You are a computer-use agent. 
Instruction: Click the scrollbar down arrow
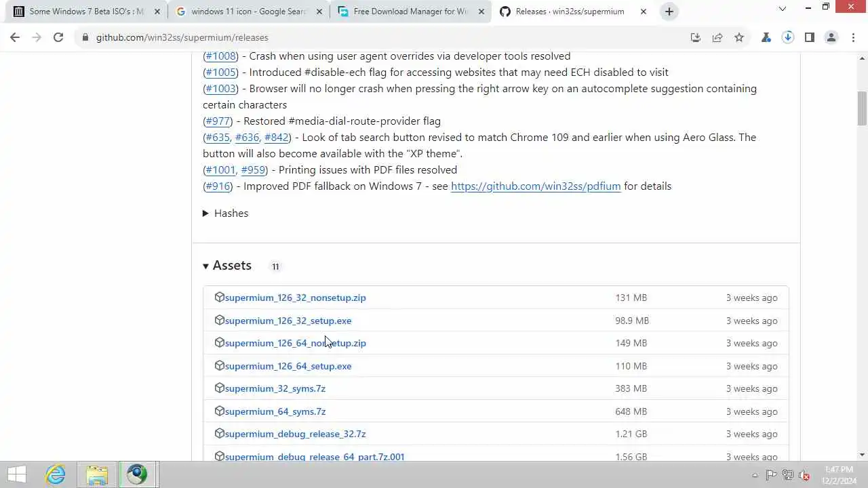862,455
